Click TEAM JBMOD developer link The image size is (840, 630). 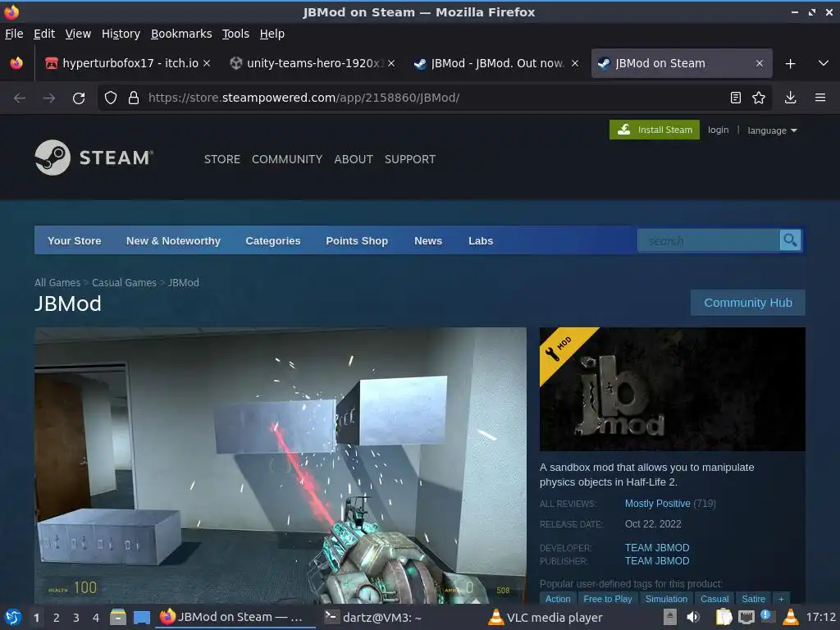657,547
